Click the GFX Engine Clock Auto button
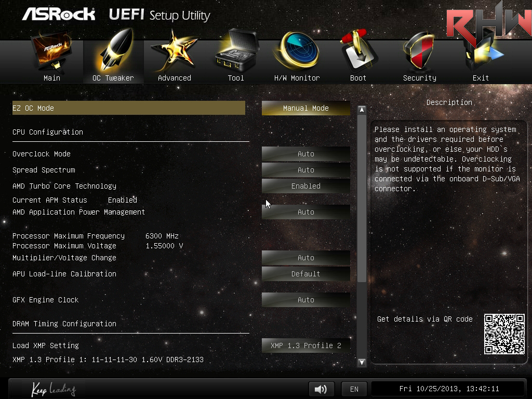The image size is (532, 399). click(x=305, y=300)
